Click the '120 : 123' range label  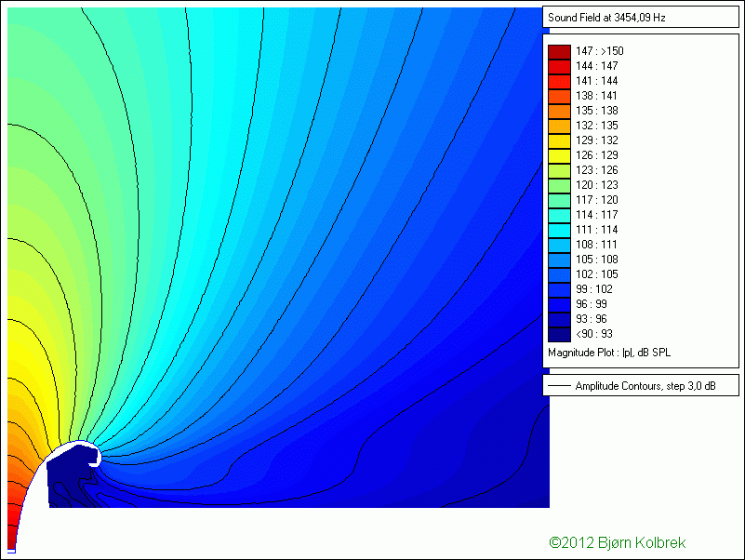[x=597, y=185]
